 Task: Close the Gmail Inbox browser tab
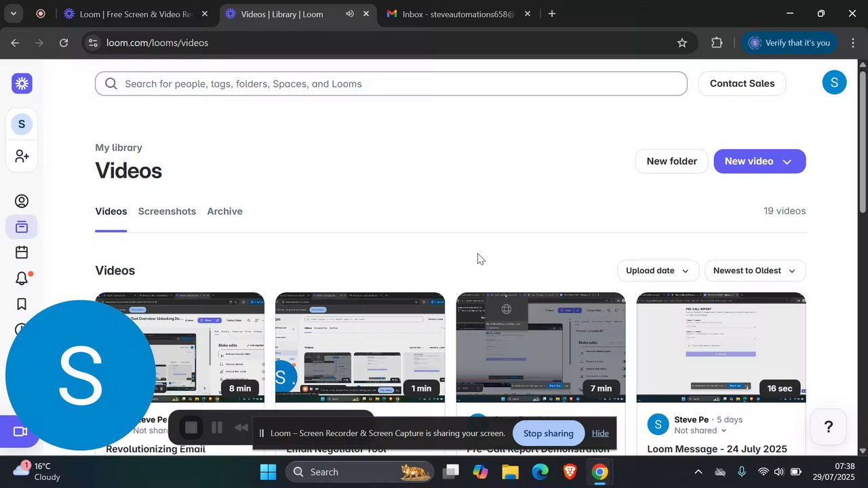(x=527, y=14)
